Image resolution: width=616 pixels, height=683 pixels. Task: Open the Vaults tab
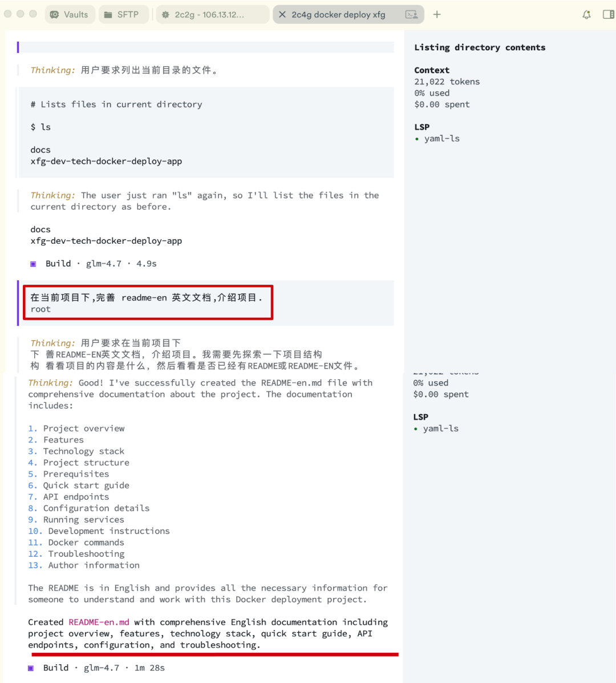[70, 14]
